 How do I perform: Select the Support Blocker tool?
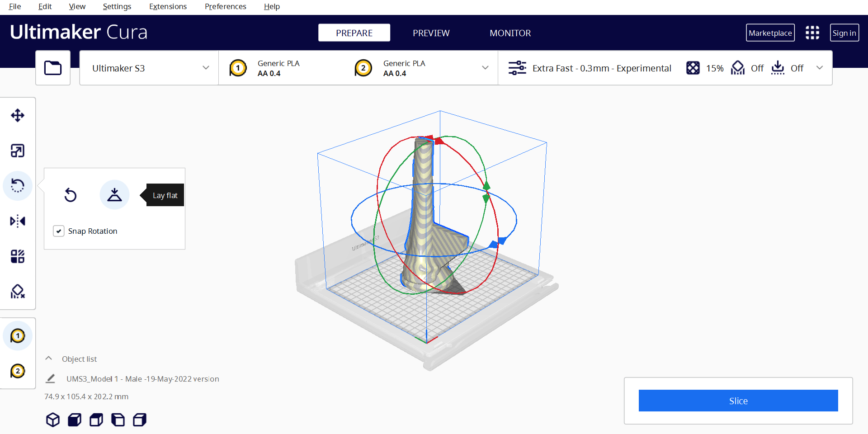tap(18, 292)
